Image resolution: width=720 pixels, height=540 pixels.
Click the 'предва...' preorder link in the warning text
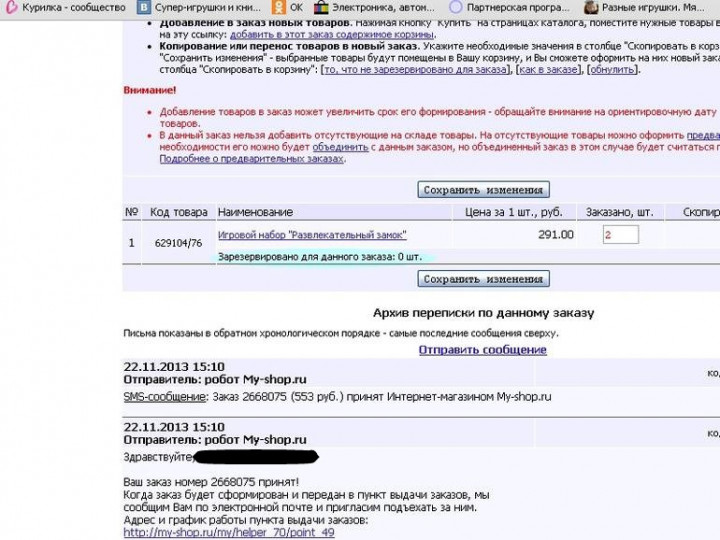click(x=703, y=136)
